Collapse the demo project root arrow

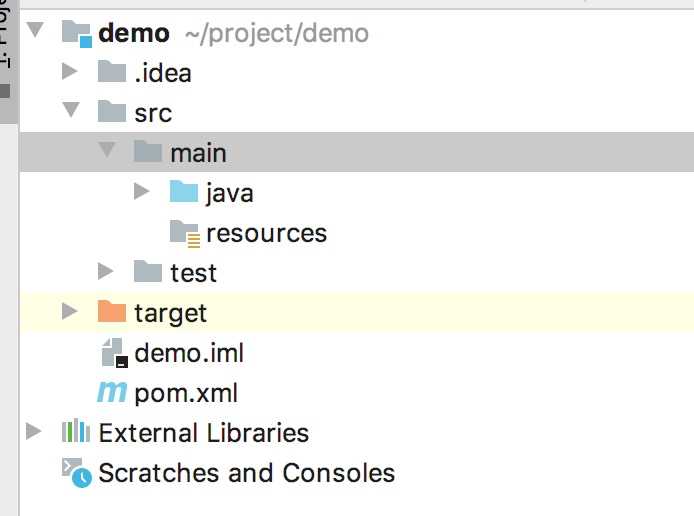pyautogui.click(x=35, y=30)
